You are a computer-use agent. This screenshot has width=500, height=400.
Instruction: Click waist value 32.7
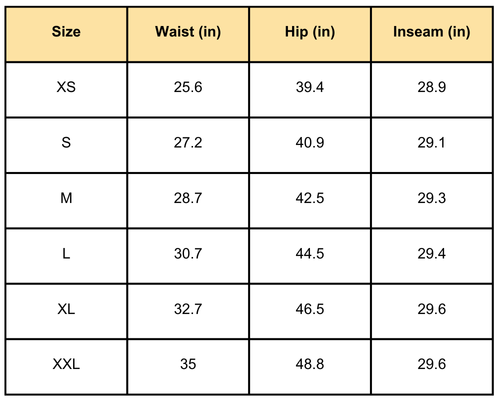coord(188,311)
